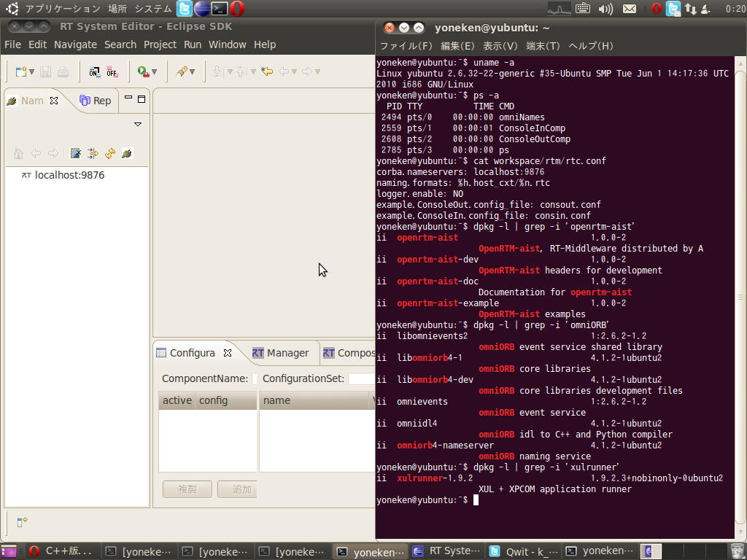Click the Previous Annotation toolbar icon
Image resolution: width=747 pixels, height=560 pixels.
click(x=241, y=72)
